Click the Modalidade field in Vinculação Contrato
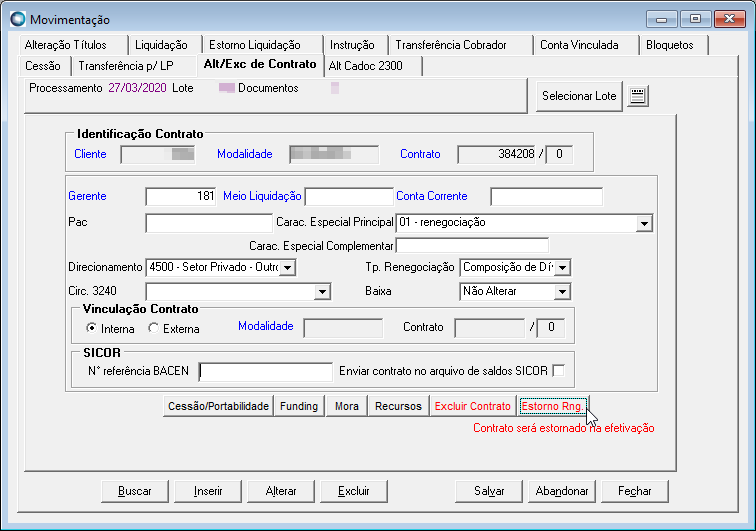The width and height of the screenshot is (756, 531). tap(343, 327)
